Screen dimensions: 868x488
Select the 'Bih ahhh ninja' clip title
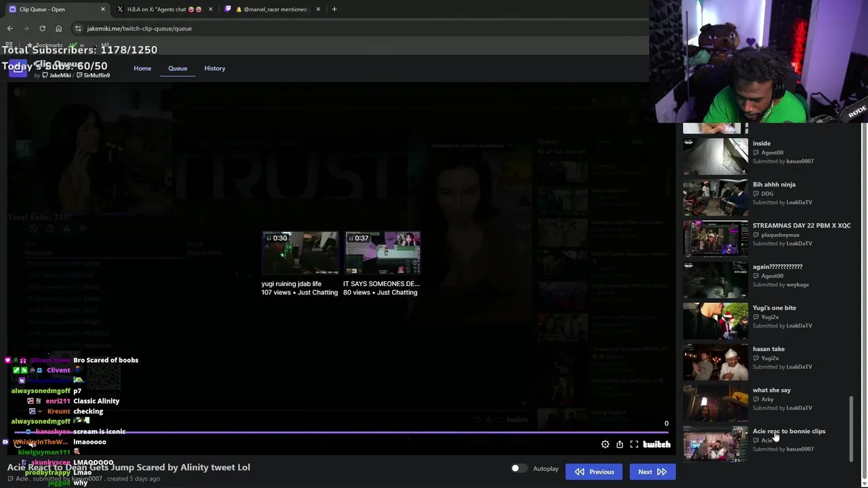click(774, 184)
